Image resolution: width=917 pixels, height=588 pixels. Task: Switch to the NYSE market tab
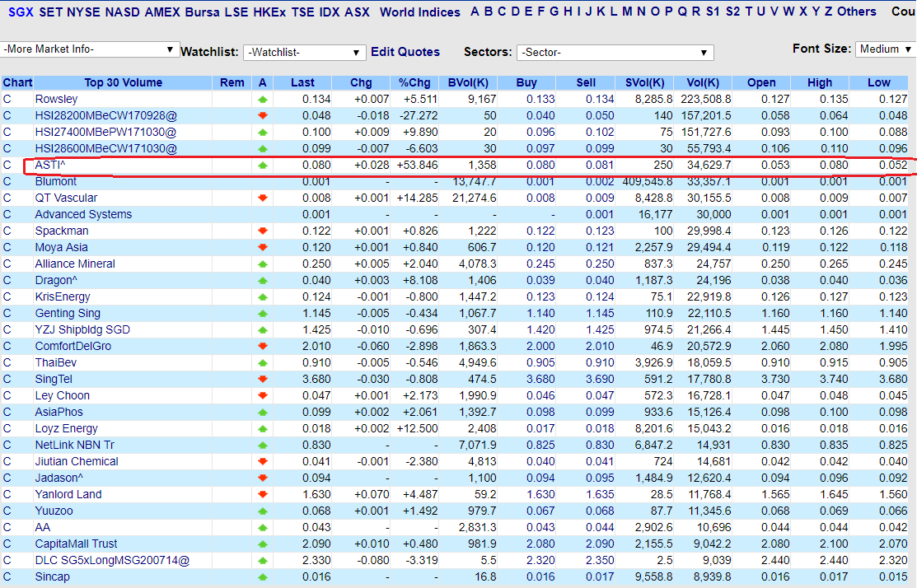[x=68, y=12]
